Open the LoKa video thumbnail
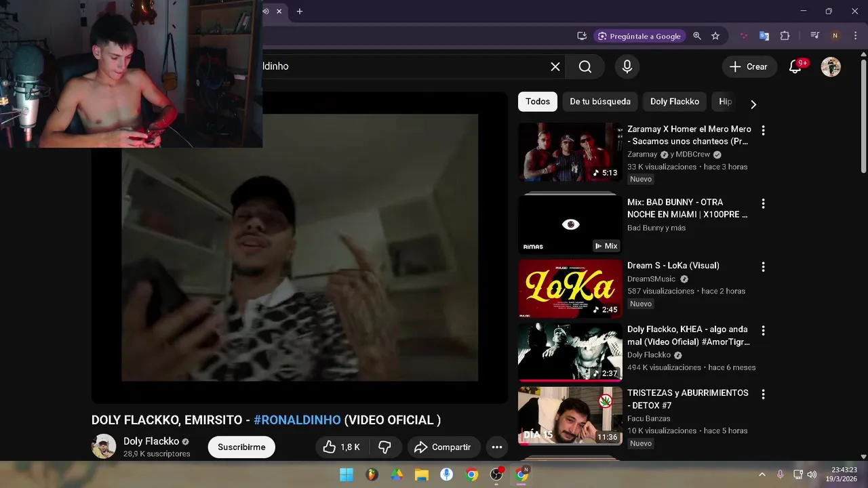 click(x=570, y=289)
